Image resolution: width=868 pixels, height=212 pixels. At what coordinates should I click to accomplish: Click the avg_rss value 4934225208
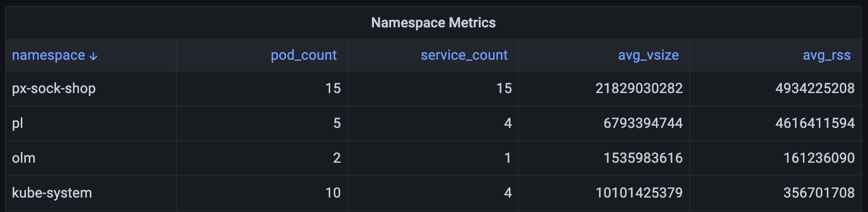[814, 89]
